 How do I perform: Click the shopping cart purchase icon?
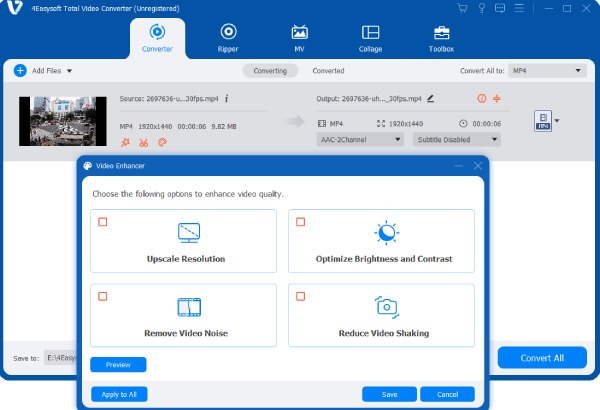[462, 8]
